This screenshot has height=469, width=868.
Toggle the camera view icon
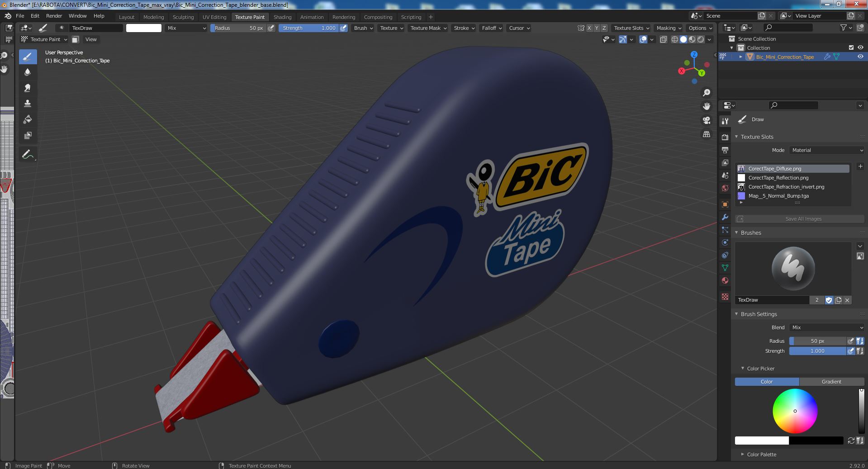(707, 120)
